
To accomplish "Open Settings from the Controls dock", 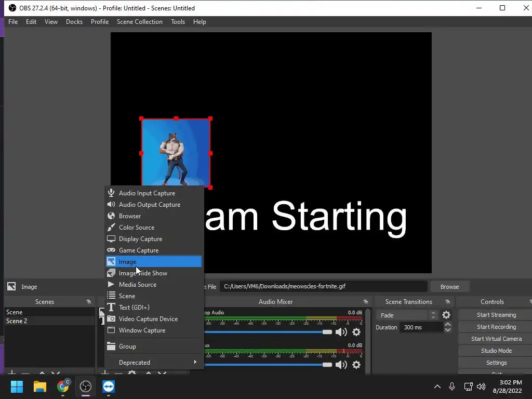I will click(x=496, y=363).
